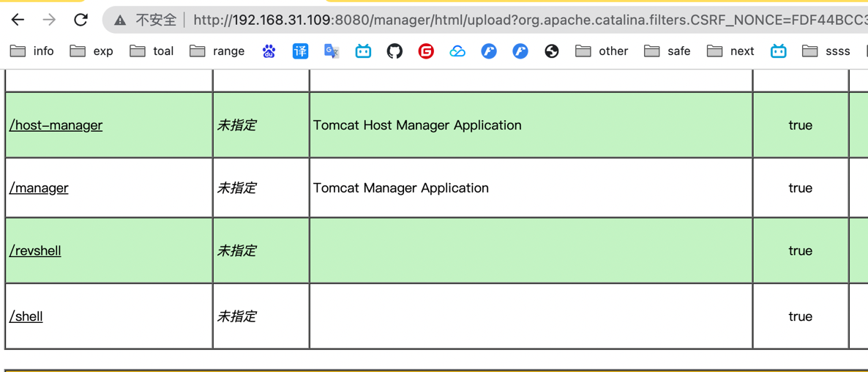Open the safe bookmarks folder

[x=667, y=51]
